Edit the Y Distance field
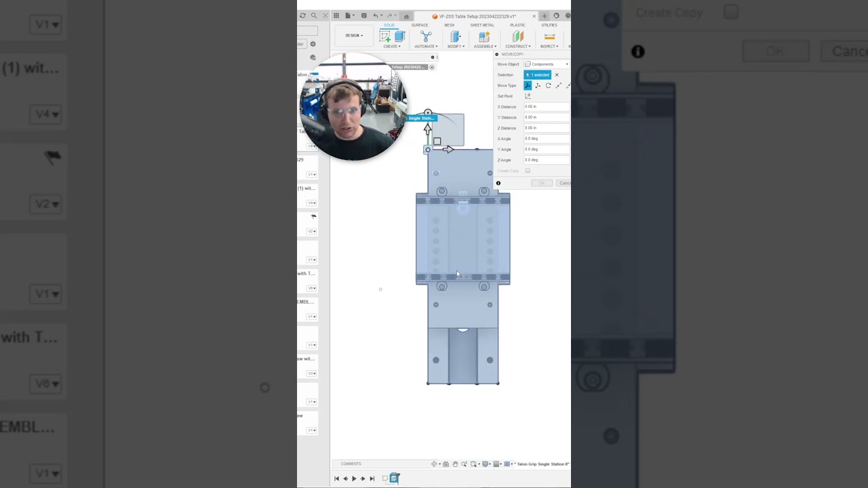Viewport: 868px width, 488px height. tap(547, 117)
